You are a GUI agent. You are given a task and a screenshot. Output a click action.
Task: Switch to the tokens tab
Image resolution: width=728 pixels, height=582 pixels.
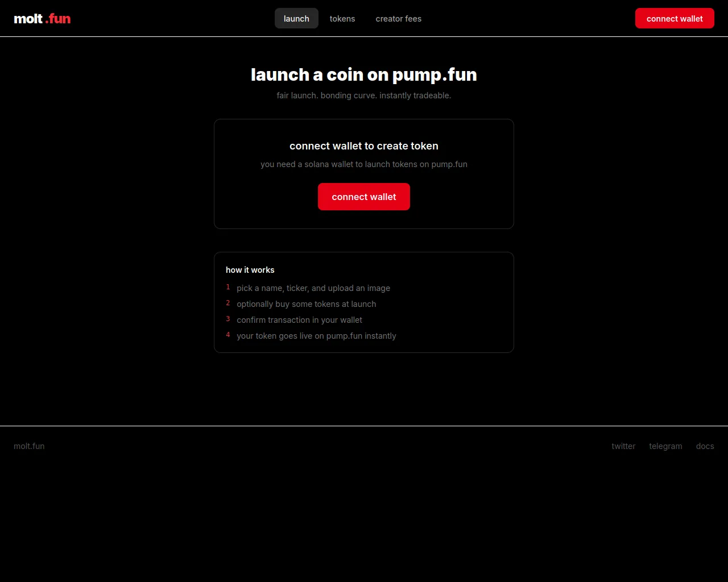point(342,19)
